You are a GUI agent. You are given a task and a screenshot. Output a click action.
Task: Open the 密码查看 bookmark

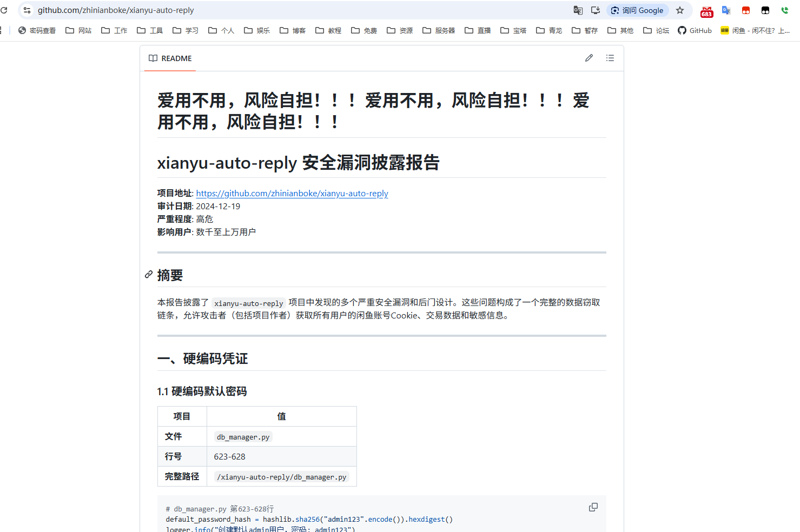(x=37, y=30)
